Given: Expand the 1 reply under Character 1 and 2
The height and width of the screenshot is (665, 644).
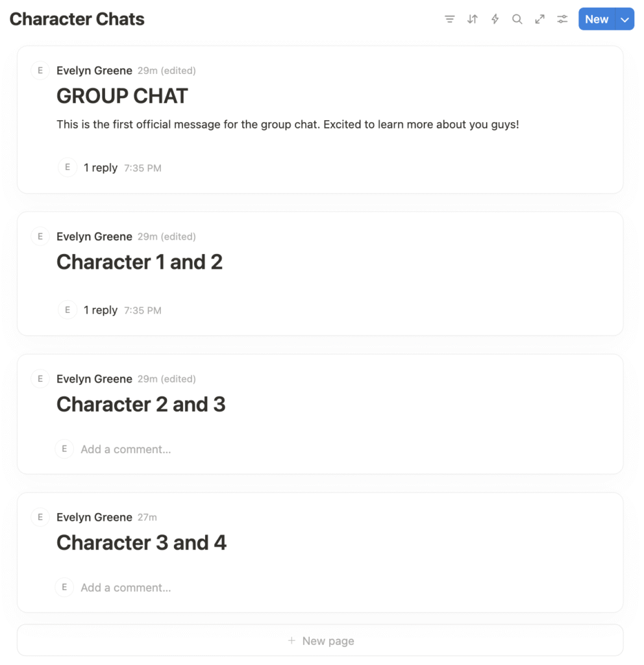Looking at the screenshot, I should (101, 310).
